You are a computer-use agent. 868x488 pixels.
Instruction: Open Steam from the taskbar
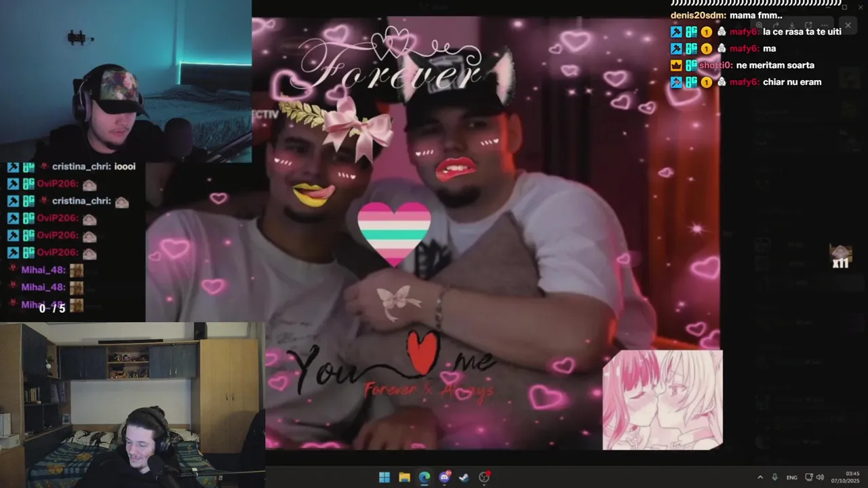point(464,477)
